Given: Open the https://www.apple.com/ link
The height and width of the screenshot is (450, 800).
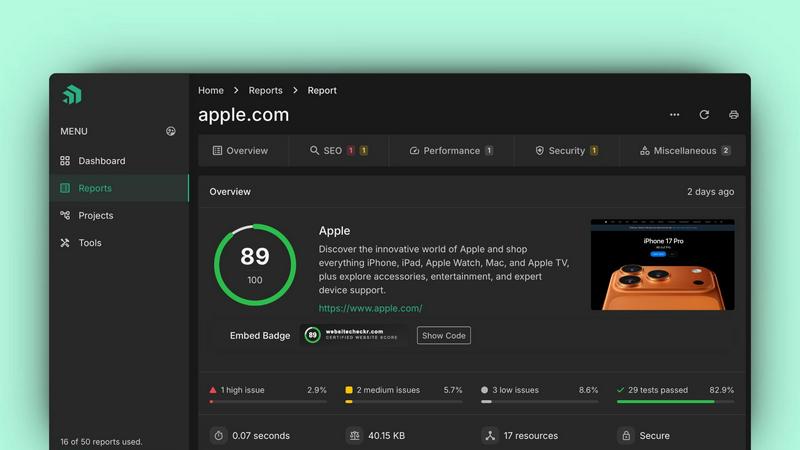Looking at the screenshot, I should coord(370,308).
